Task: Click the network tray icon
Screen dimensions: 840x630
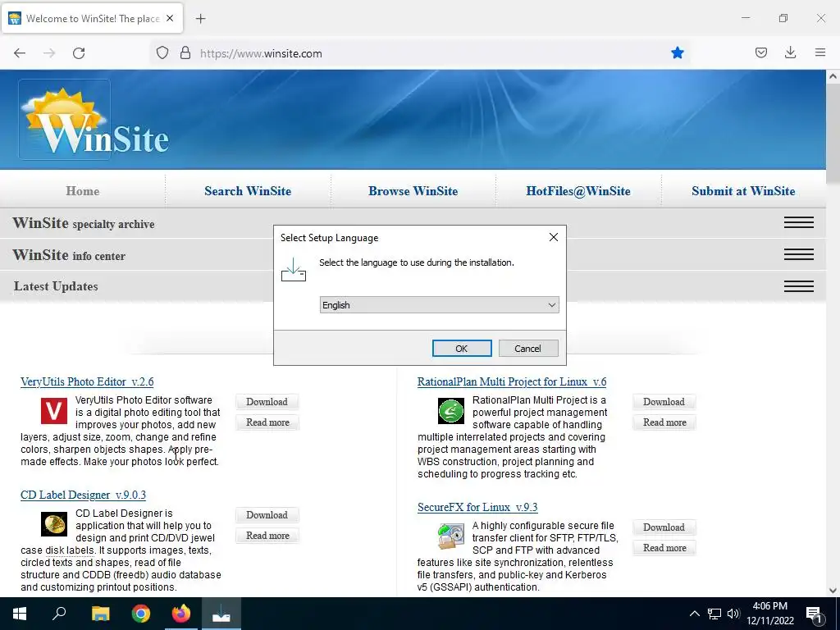Action: point(714,614)
